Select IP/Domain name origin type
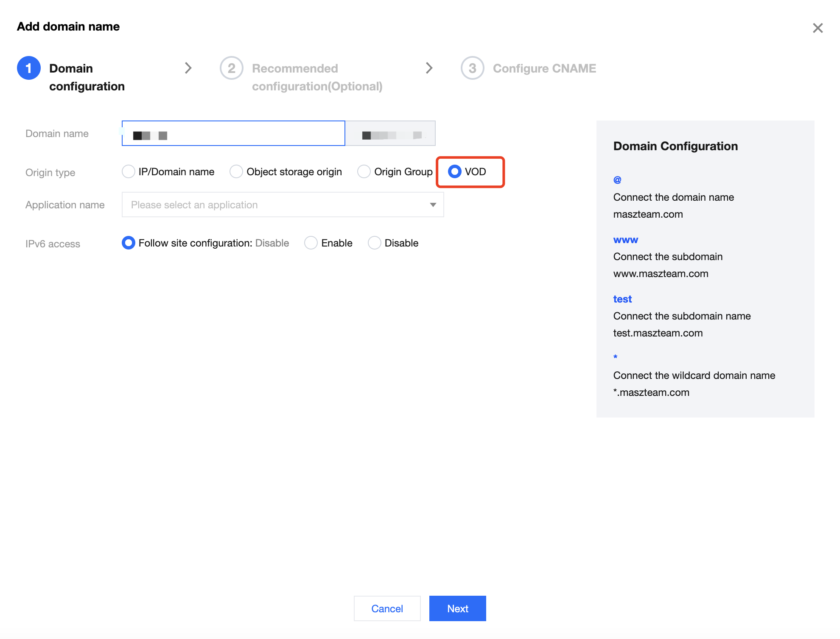The width and height of the screenshot is (840, 639). [x=129, y=171]
